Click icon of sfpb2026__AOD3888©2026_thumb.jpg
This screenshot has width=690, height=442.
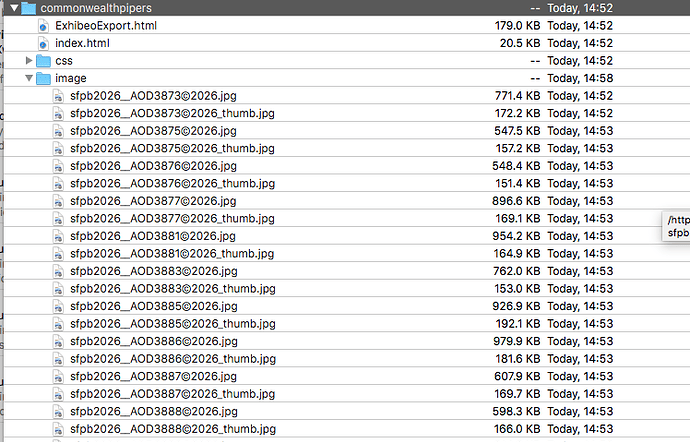(58, 429)
